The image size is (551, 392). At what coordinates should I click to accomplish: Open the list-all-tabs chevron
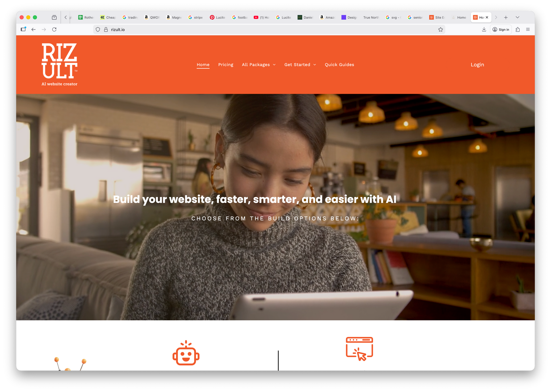pyautogui.click(x=518, y=17)
